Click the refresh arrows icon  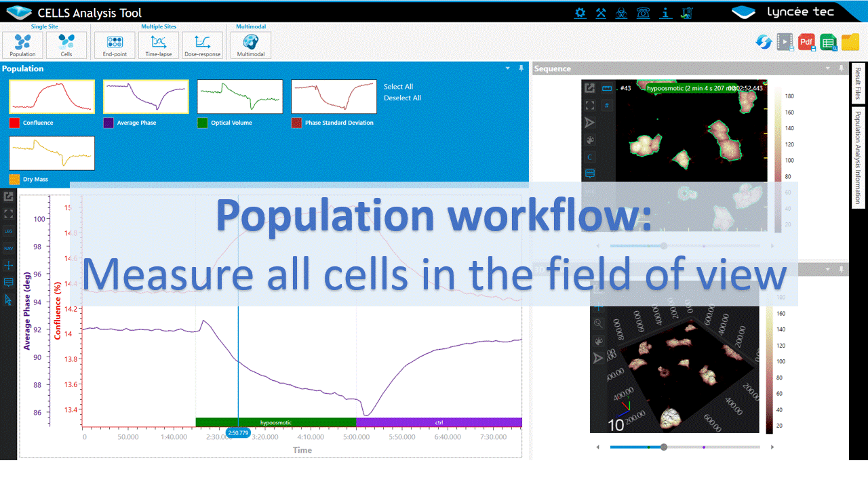(764, 42)
